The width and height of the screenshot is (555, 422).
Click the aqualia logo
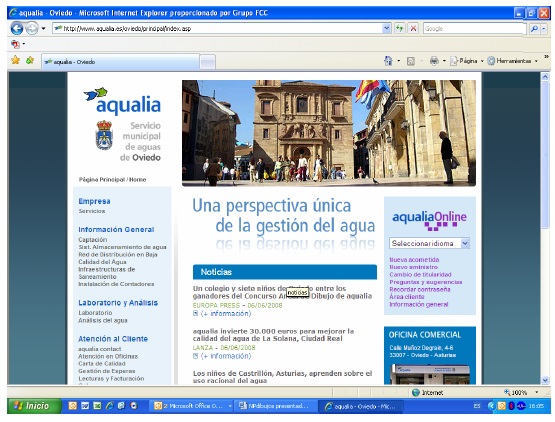point(122,101)
